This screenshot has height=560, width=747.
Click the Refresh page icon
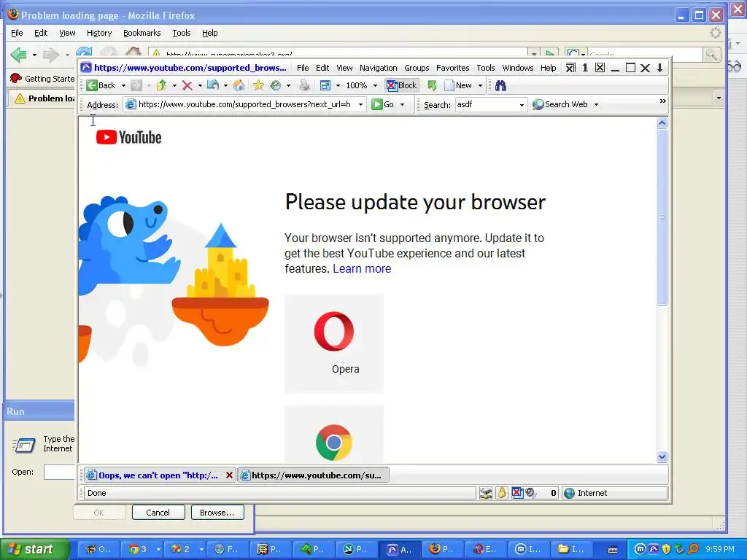point(213,85)
